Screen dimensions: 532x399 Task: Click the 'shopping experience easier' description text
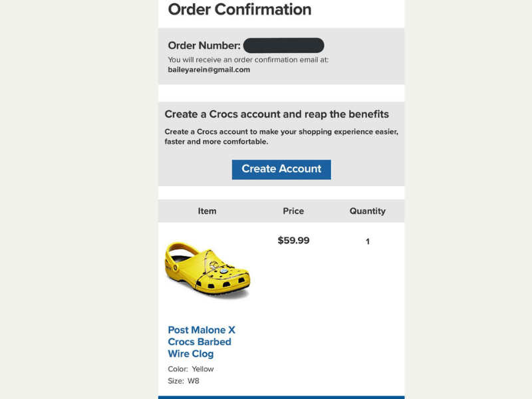click(281, 136)
